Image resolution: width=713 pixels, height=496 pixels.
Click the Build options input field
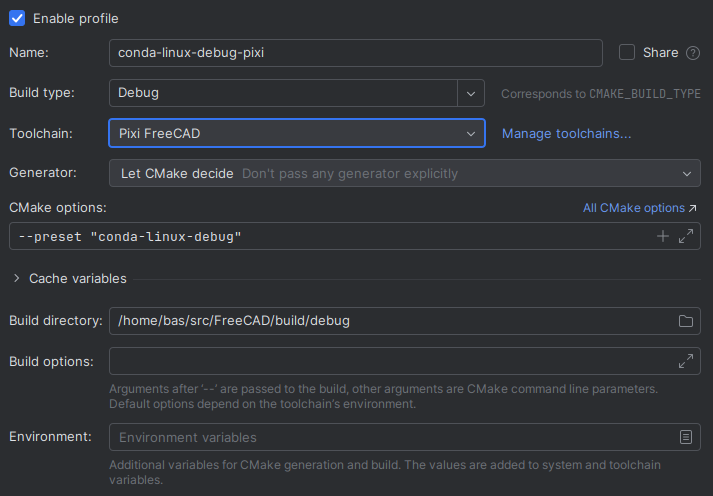pos(390,361)
